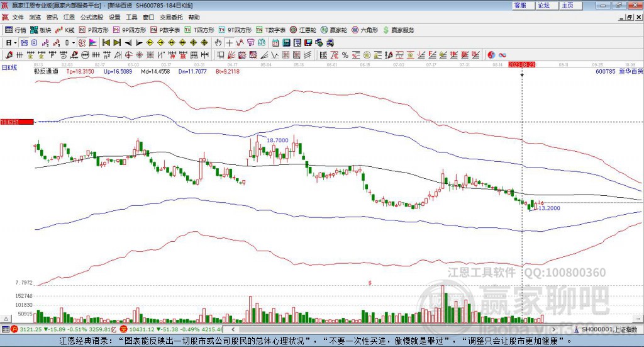Select the red fan lines tool
Viewport: 644px width, 347px height.
(x=231, y=55)
